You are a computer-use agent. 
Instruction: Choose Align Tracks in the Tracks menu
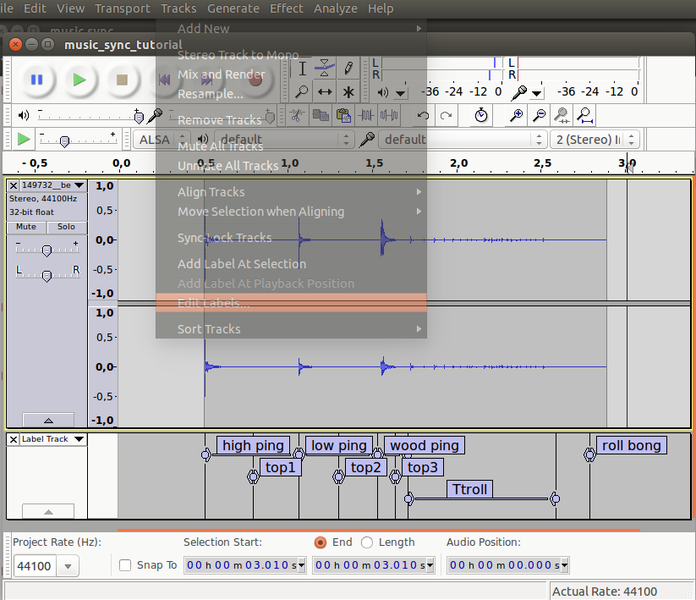tap(291, 192)
